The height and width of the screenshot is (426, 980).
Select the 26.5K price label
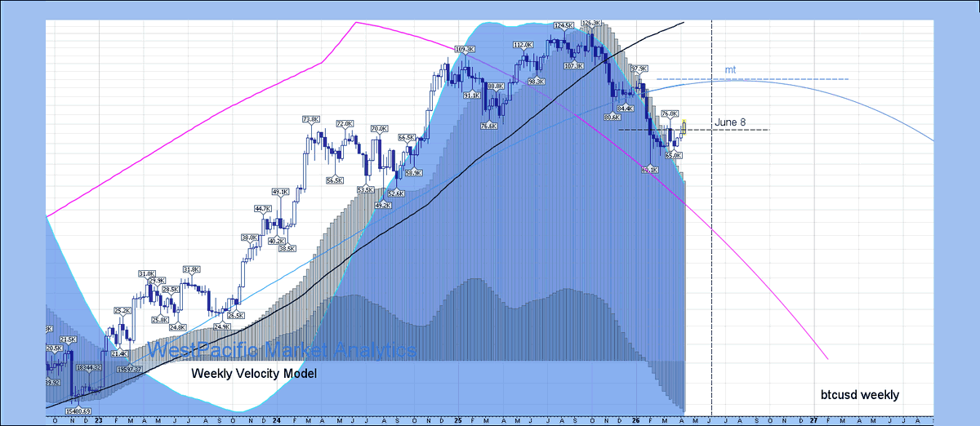pos(236,315)
